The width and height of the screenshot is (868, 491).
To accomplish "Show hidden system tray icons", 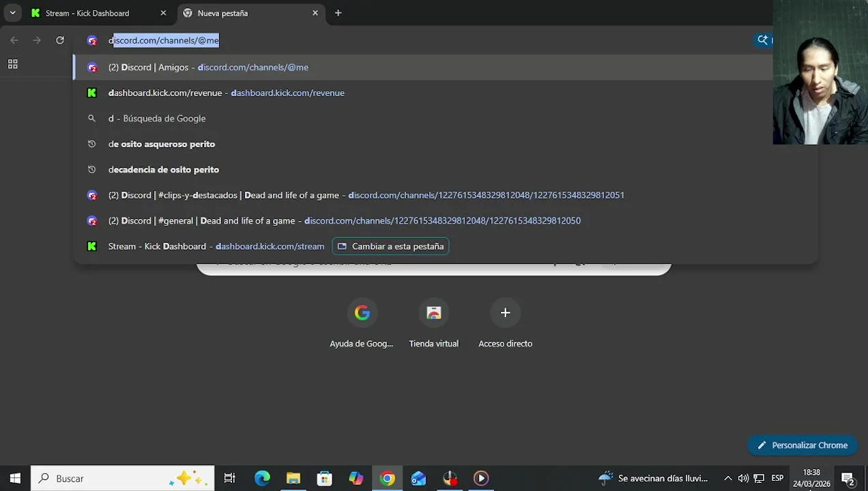I will pyautogui.click(x=727, y=478).
